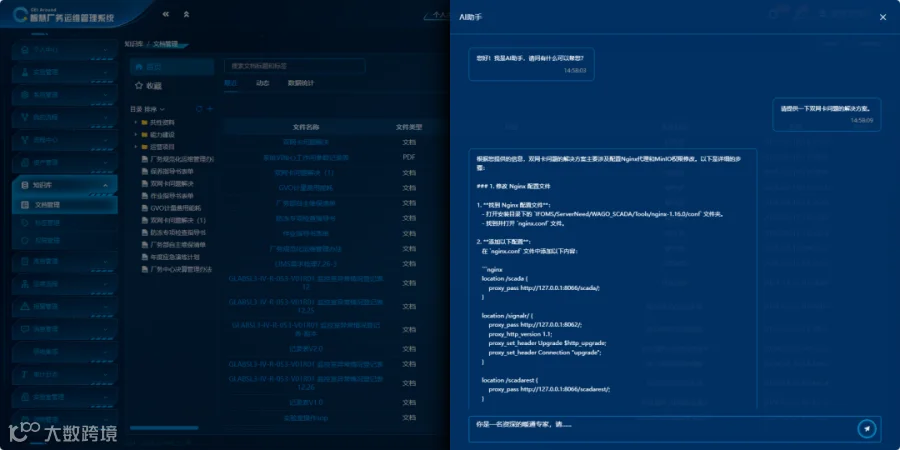Add a directory with the plus icon
The image size is (900, 450).
[210, 108]
